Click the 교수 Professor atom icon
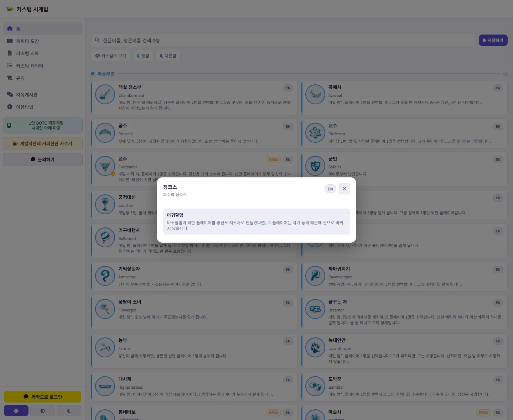The width and height of the screenshot is (513, 420). tap(315, 133)
